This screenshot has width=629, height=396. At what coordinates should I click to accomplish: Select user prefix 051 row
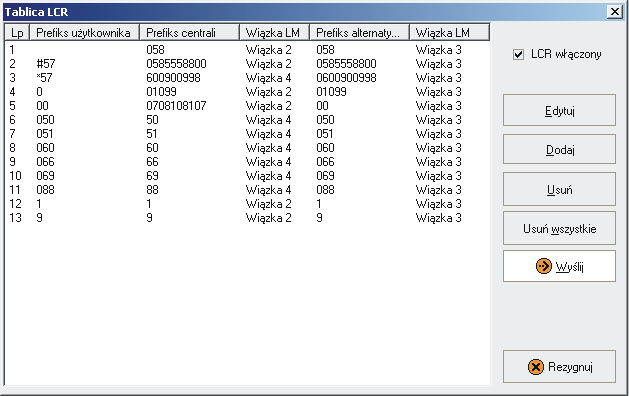(45, 134)
